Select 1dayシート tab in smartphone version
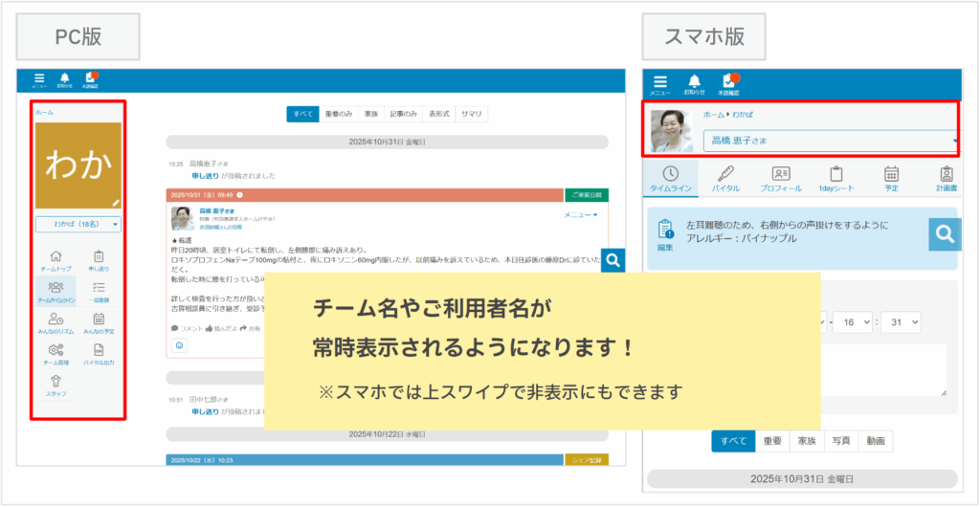Image resolution: width=980 pixels, height=507 pixels. [x=835, y=179]
